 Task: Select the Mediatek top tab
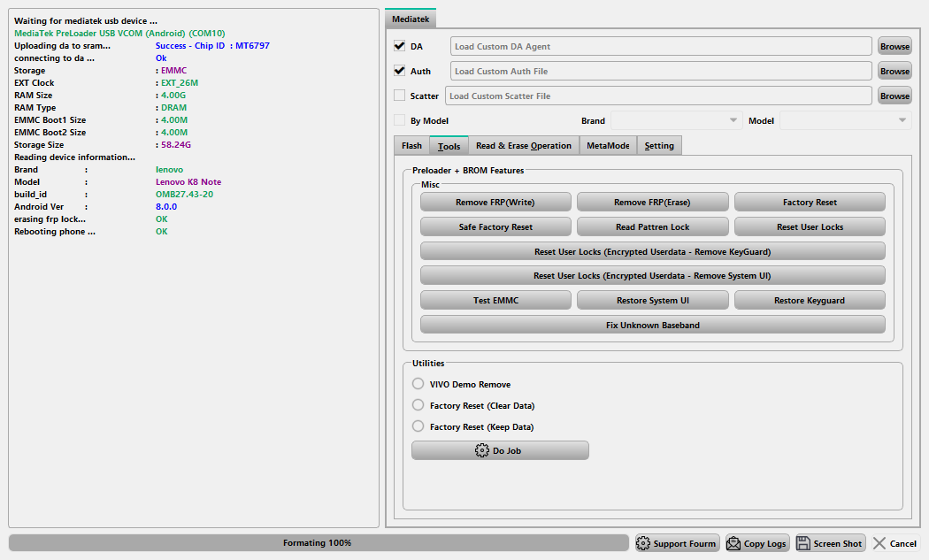click(411, 19)
